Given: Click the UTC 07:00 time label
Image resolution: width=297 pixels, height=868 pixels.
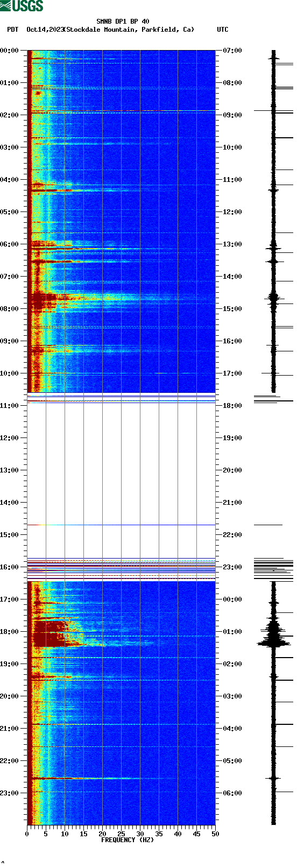Looking at the screenshot, I should (x=232, y=51).
